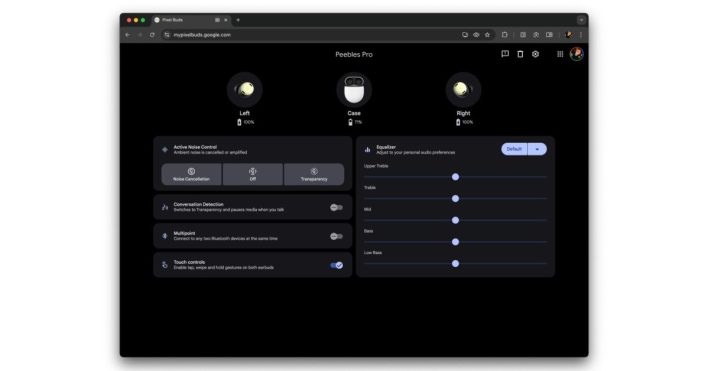Open a new browser tab
The height and width of the screenshot is (371, 708).
[238, 20]
